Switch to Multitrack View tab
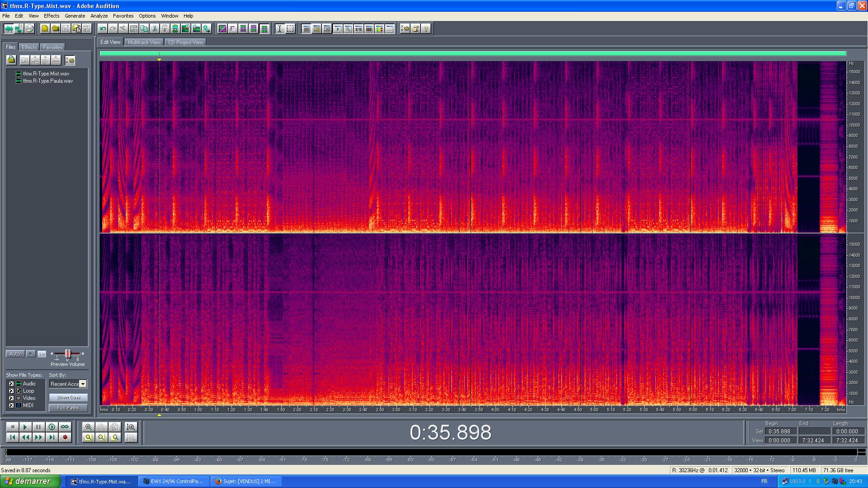868x488 pixels. click(x=144, y=42)
